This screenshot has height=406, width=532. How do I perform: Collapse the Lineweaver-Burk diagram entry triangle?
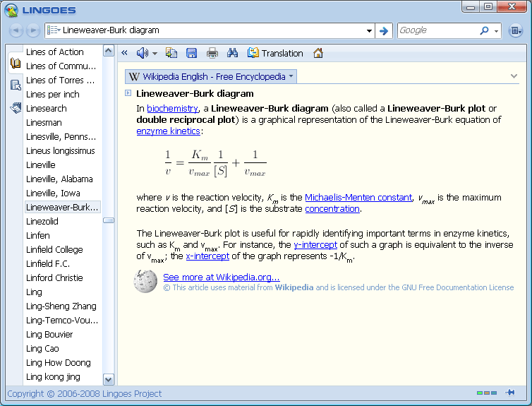point(128,93)
